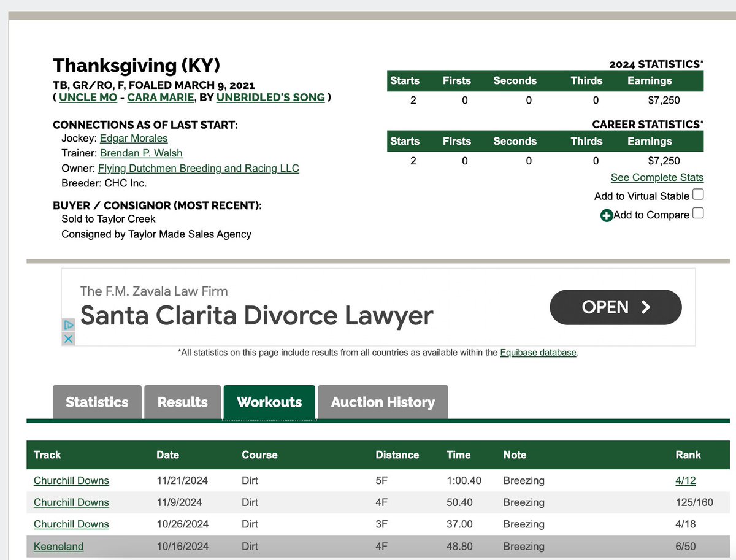Click the time 48.80
This screenshot has width=736, height=560.
[460, 547]
